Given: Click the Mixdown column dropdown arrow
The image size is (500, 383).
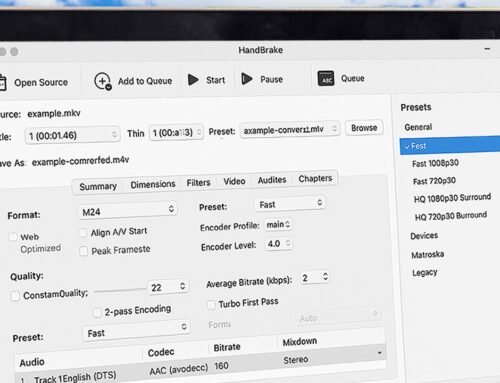Looking at the screenshot, I should click(x=379, y=353).
